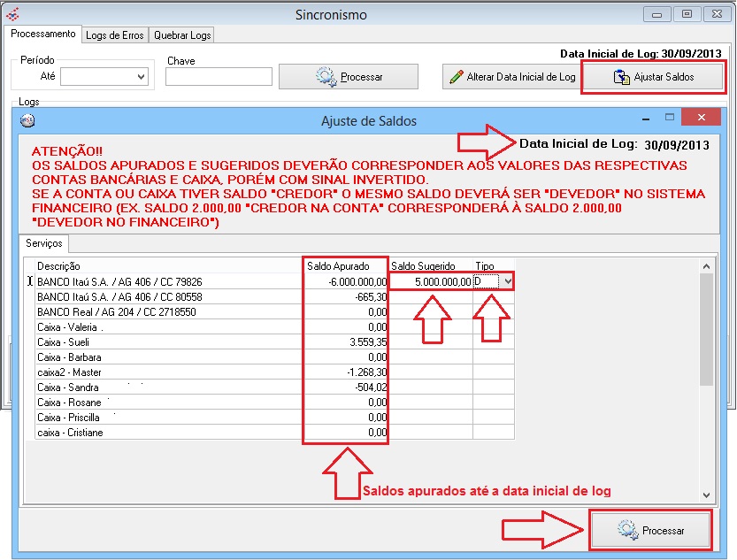Open the Tipo dropdown showing D
737x560 pixels.
(x=507, y=281)
